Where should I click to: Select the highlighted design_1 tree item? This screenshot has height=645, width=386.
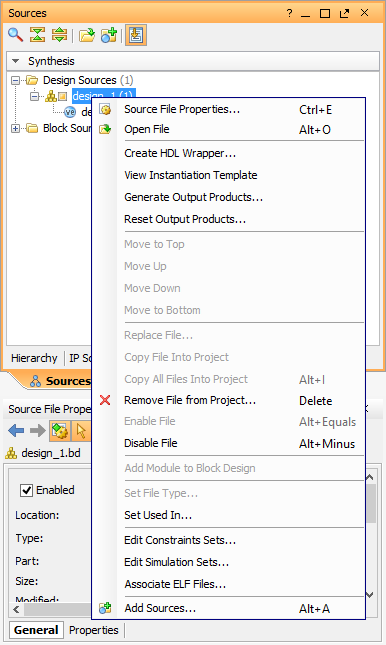coord(103,96)
